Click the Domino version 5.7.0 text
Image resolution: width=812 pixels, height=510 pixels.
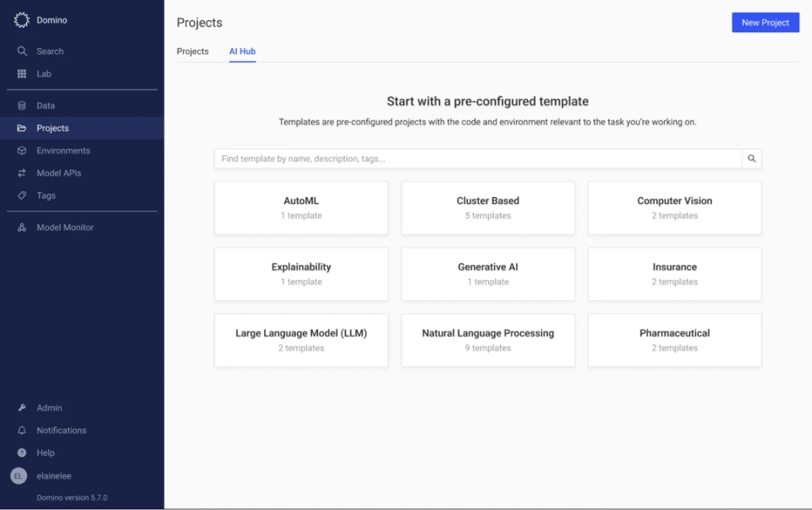tap(72, 497)
